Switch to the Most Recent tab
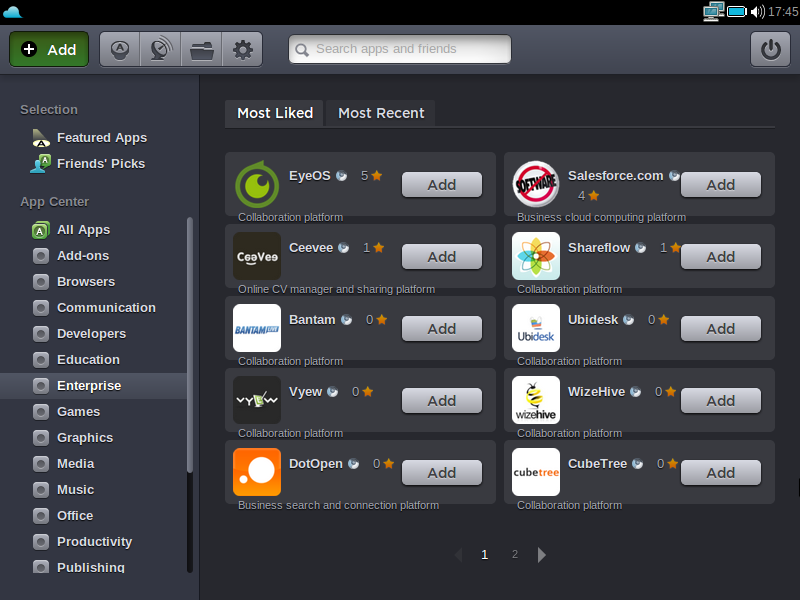 tap(381, 113)
